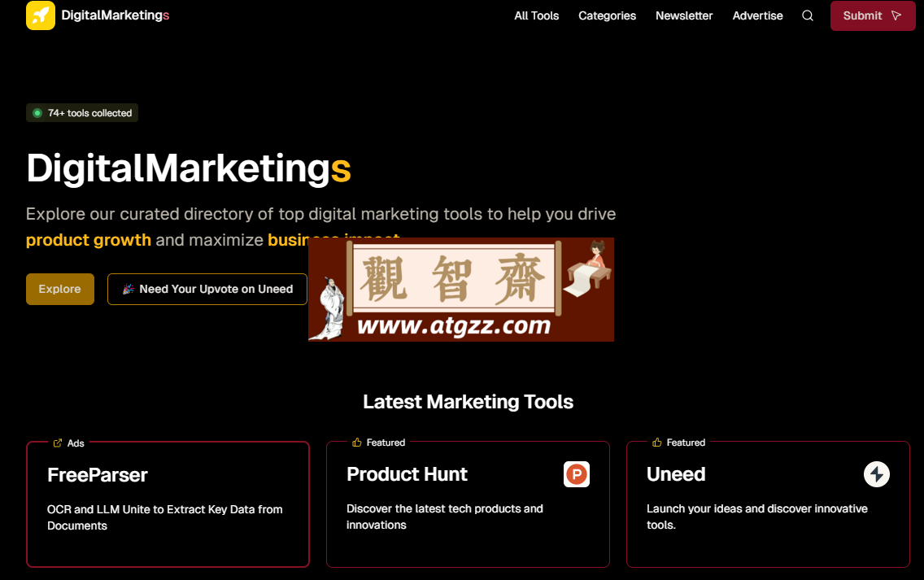924x580 pixels.
Task: Open the Advertise nav link
Action: [758, 16]
